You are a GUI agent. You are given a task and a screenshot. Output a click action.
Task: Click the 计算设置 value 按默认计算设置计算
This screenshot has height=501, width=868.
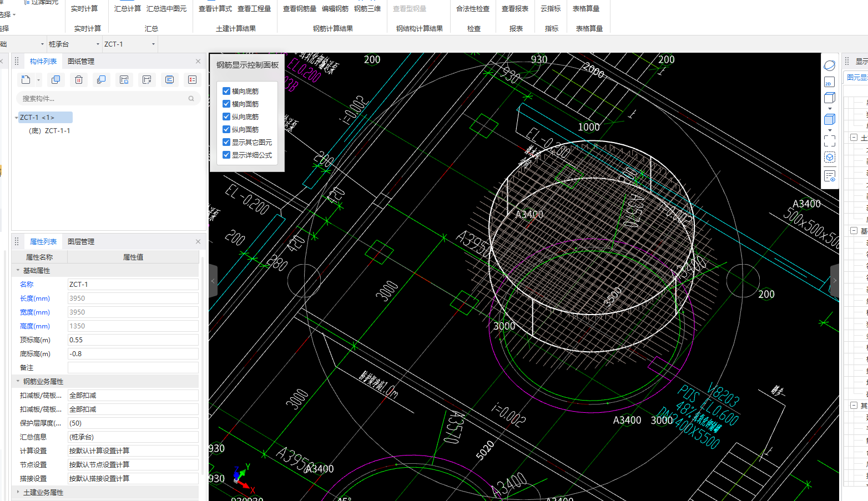(133, 451)
